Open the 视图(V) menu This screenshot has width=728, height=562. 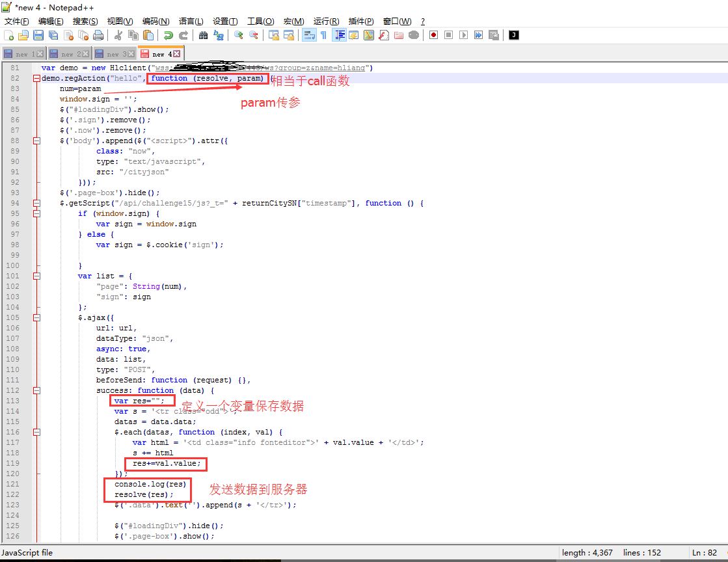120,21
